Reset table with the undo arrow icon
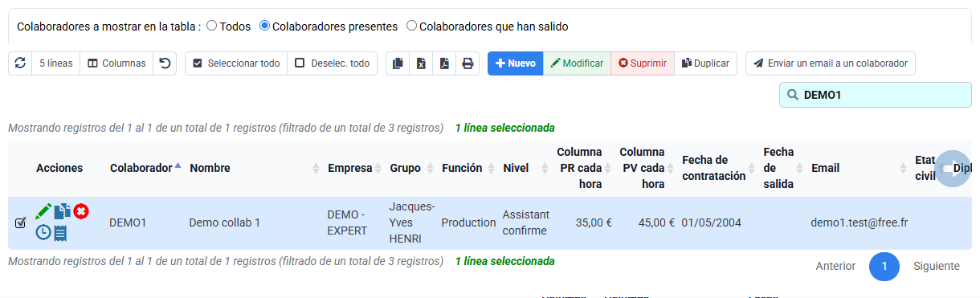The image size is (980, 298). point(165,63)
